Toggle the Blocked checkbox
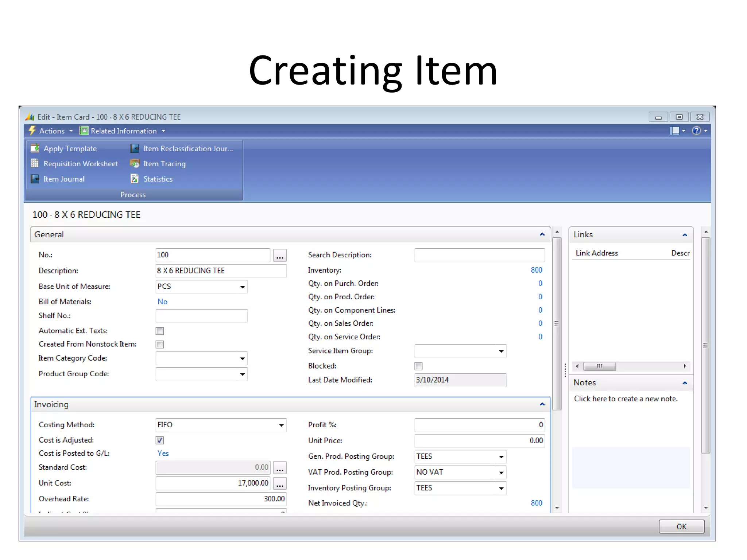Viewport: 747px width, 560px height. coord(418,366)
